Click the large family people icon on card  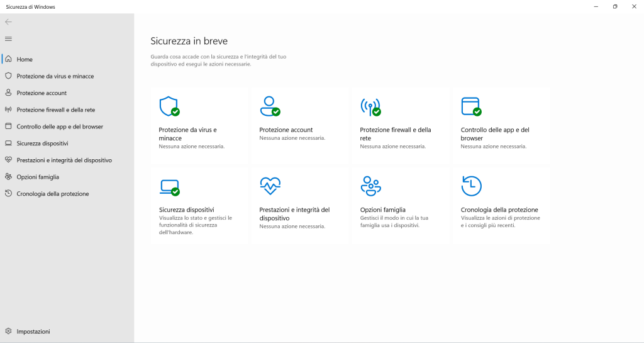[x=371, y=186]
